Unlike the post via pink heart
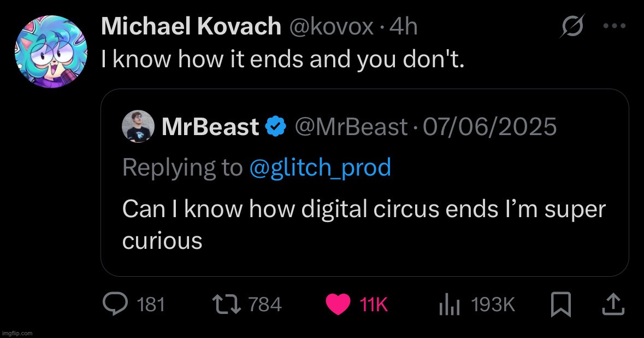The image size is (644, 338). (x=338, y=305)
